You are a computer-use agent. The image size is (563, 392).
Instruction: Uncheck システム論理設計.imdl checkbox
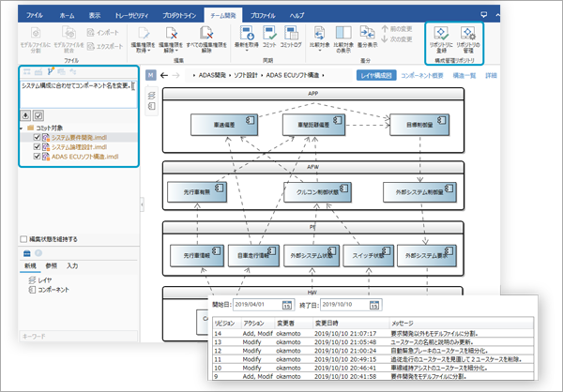pyautogui.click(x=37, y=147)
